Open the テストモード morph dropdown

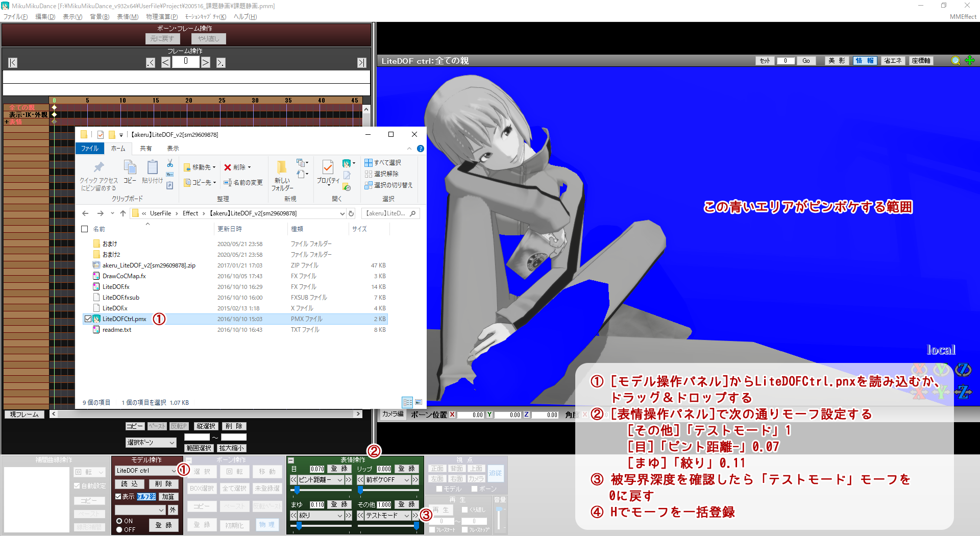coord(387,516)
